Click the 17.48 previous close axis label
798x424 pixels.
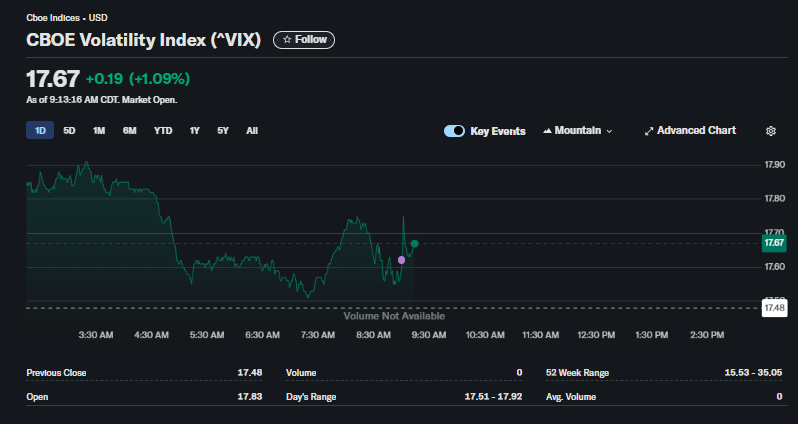(x=774, y=308)
